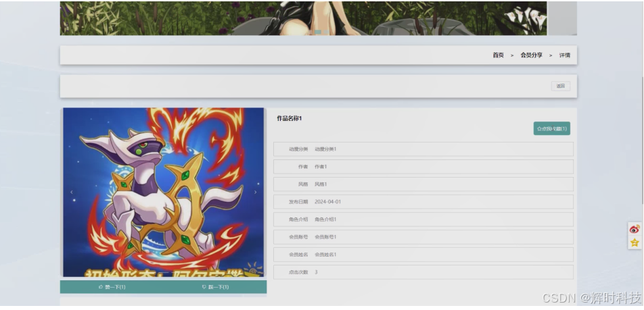The height and width of the screenshot is (310, 644).
Task: Click the thumbs-up 赞一下(1) button
Action: [x=112, y=287]
